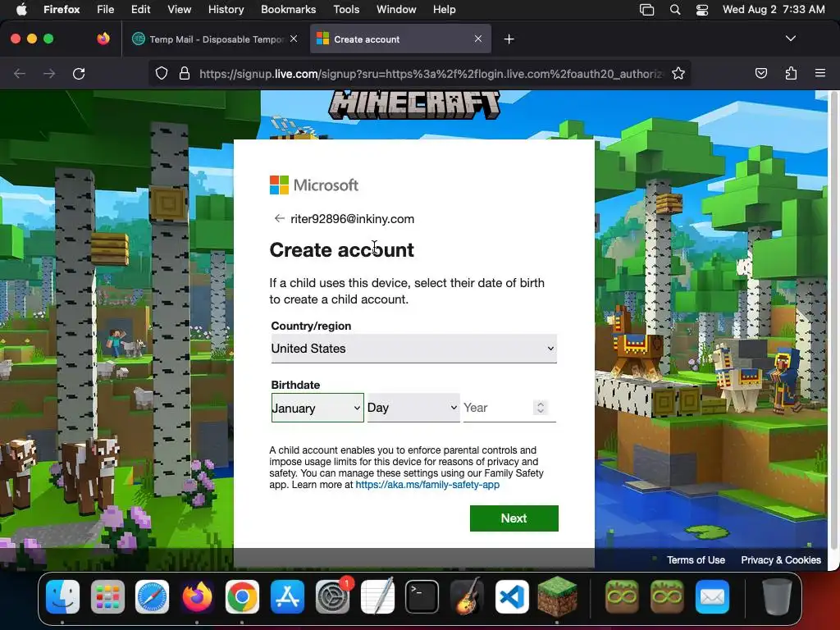Viewport: 840px width, 630px height.
Task: Click the Firefox back navigation arrow
Action: [x=20, y=73]
